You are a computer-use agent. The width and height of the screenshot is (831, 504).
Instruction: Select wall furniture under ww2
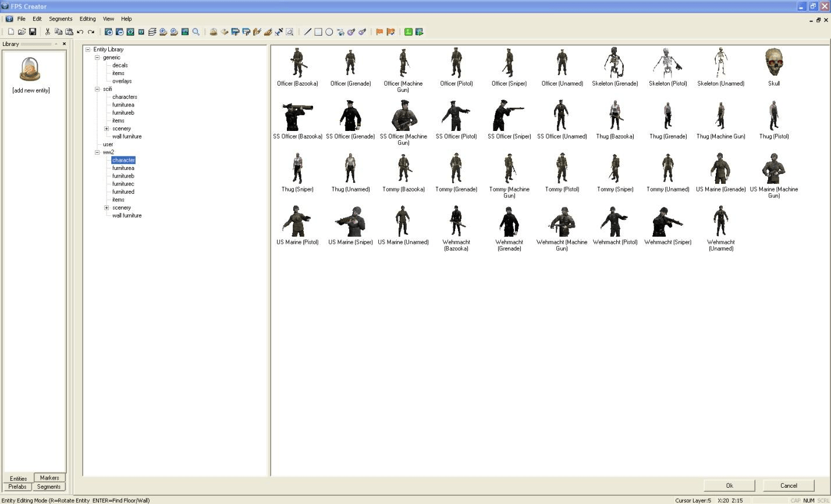coord(127,215)
